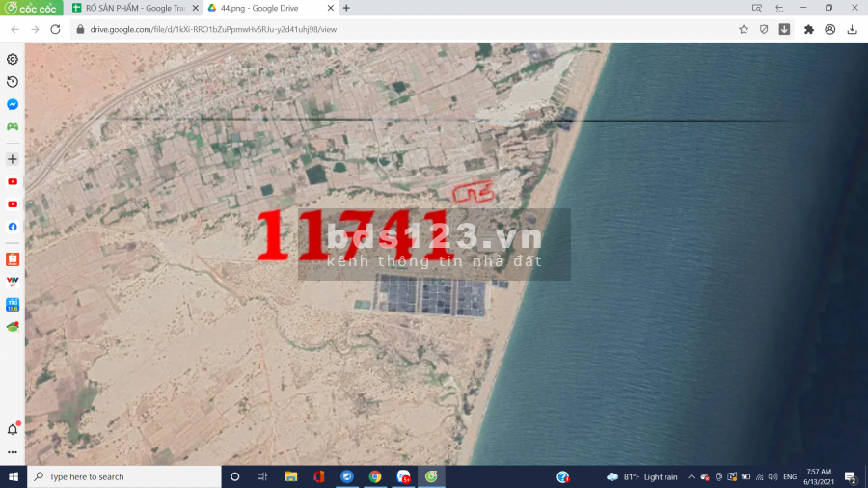Open a new browser tab

click(346, 8)
